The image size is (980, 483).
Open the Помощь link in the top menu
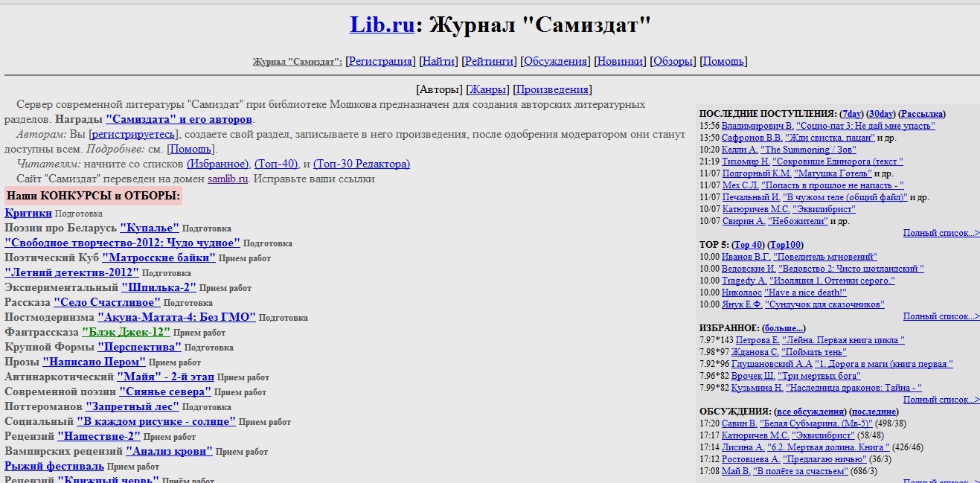point(723,62)
